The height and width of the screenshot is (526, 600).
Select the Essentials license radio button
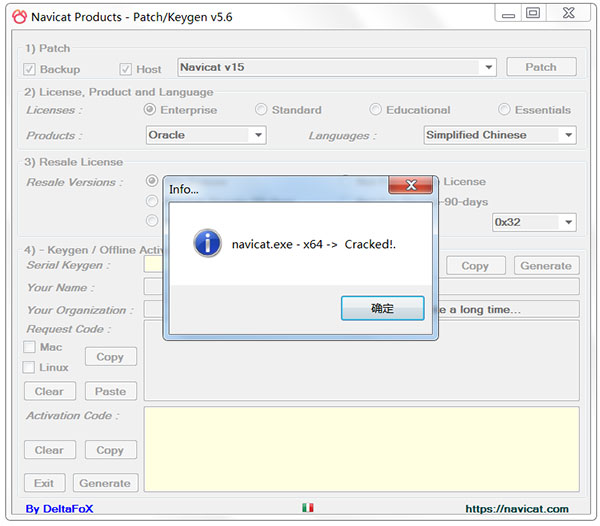[x=504, y=110]
